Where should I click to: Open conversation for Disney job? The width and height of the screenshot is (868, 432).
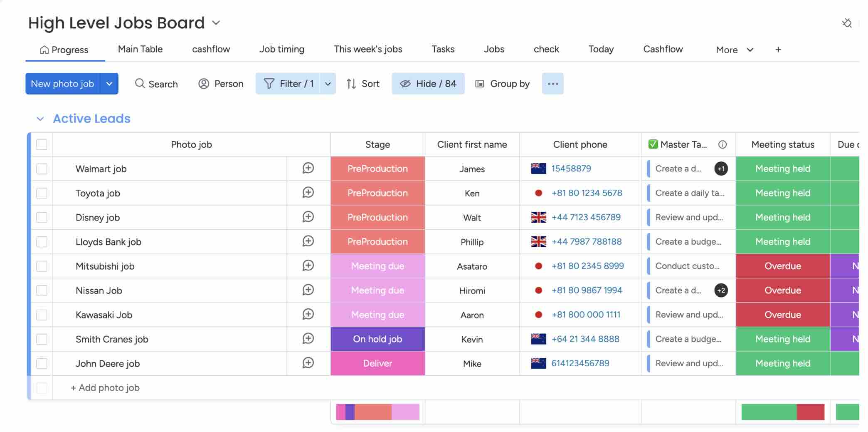point(308,217)
